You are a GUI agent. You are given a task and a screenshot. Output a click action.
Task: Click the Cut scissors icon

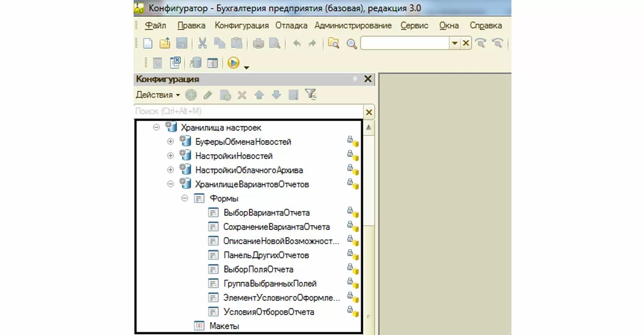(x=202, y=43)
